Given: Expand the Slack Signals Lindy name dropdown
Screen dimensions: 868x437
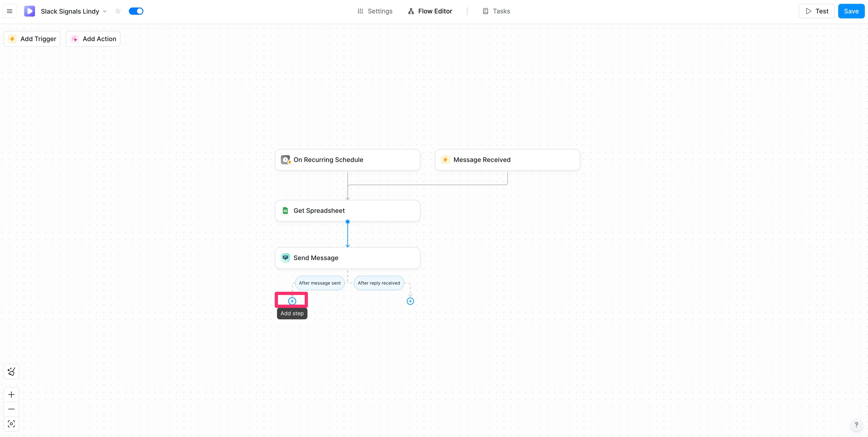Looking at the screenshot, I should point(105,11).
